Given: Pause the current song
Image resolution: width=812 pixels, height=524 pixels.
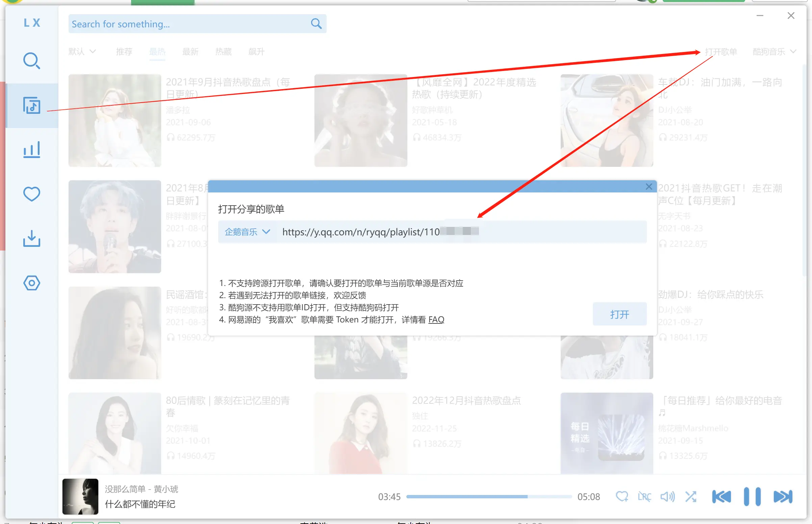Looking at the screenshot, I should click(x=752, y=496).
